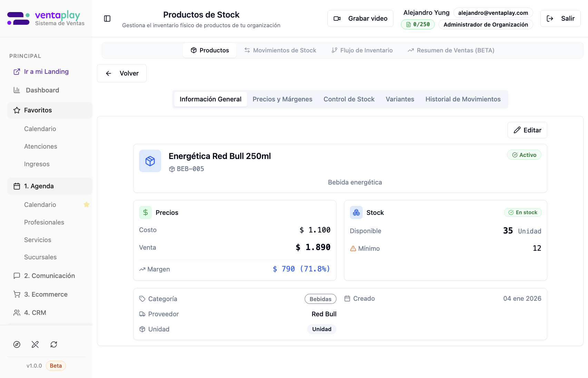Click the Mínimo warning triangle icon
588x378 pixels.
[x=353, y=249]
